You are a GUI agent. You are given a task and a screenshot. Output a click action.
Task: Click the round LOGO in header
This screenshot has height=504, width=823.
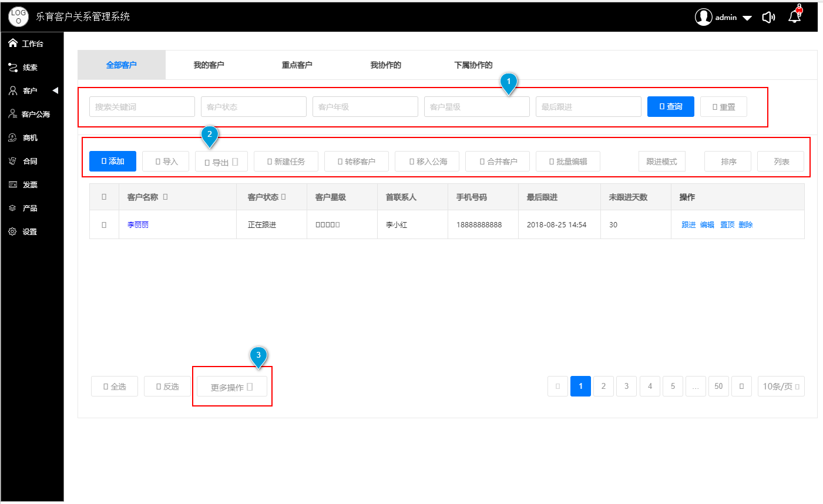point(18,16)
